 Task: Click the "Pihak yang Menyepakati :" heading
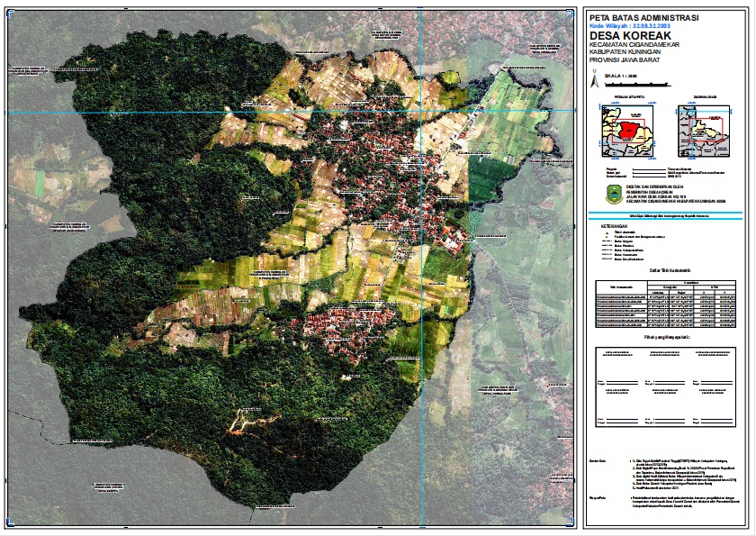[x=665, y=337]
